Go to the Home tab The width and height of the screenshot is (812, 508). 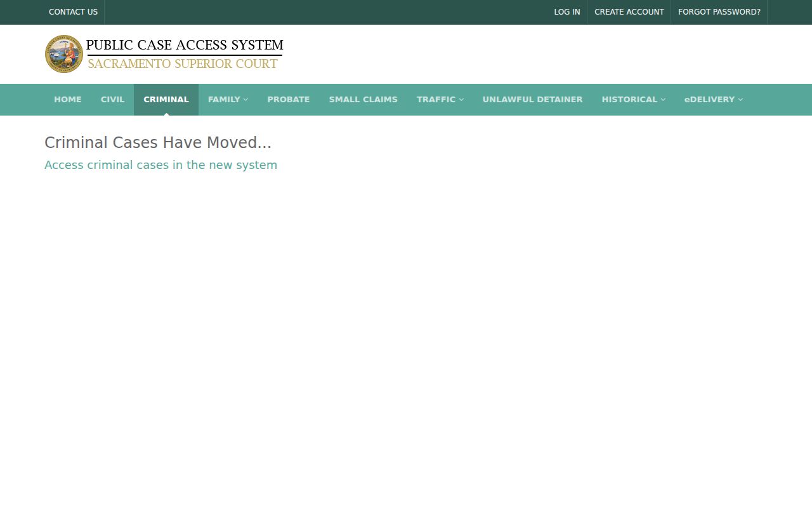(68, 100)
